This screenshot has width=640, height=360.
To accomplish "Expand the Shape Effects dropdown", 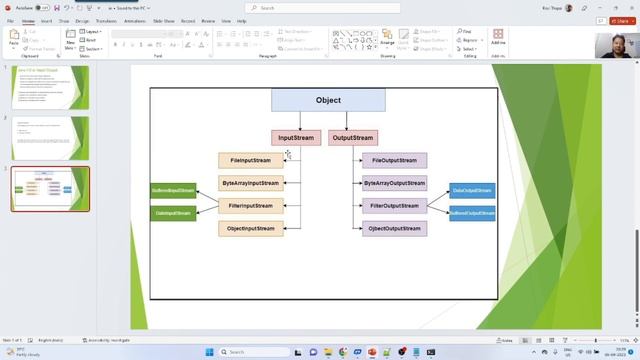I will coord(429,49).
